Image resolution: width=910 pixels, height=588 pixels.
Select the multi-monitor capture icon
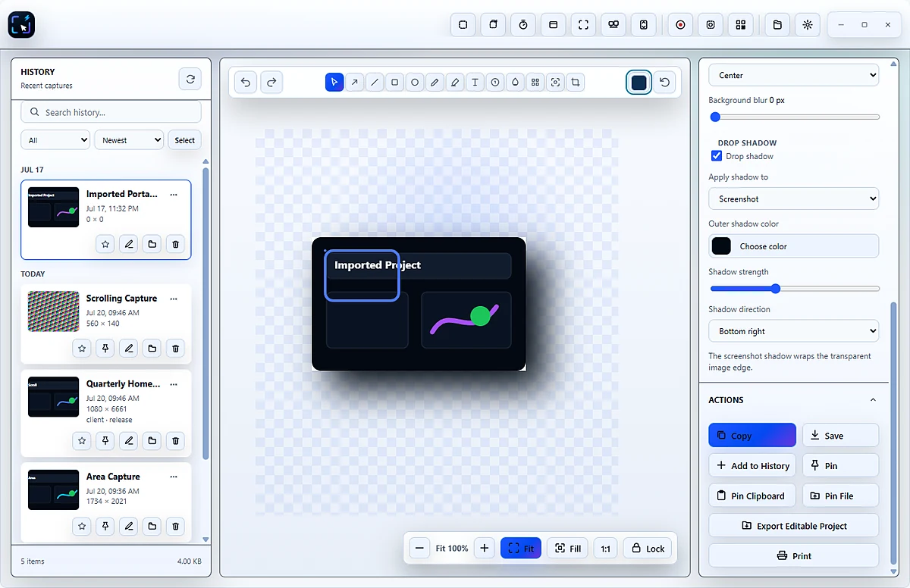point(613,25)
